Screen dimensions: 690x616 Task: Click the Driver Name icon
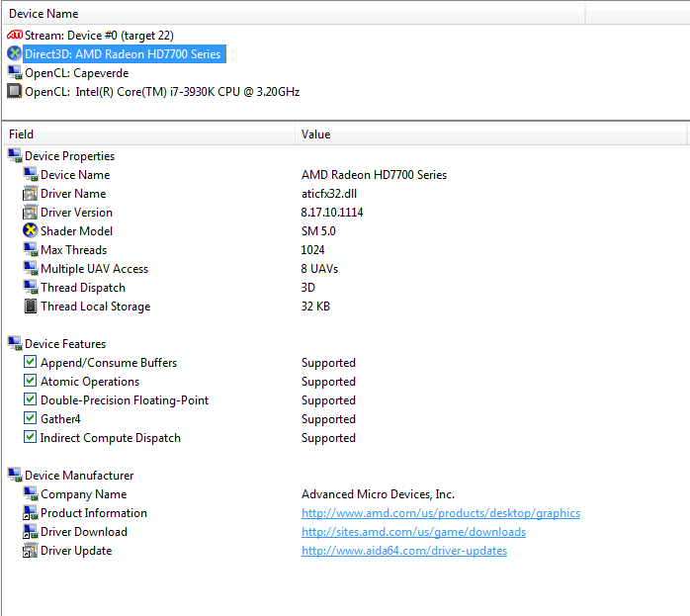coord(31,193)
